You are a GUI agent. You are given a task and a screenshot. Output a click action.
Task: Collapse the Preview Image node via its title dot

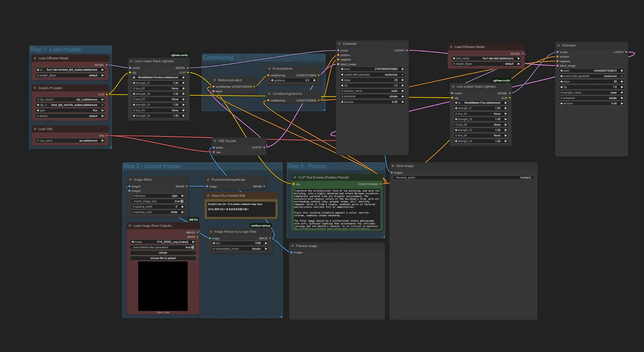click(293, 246)
